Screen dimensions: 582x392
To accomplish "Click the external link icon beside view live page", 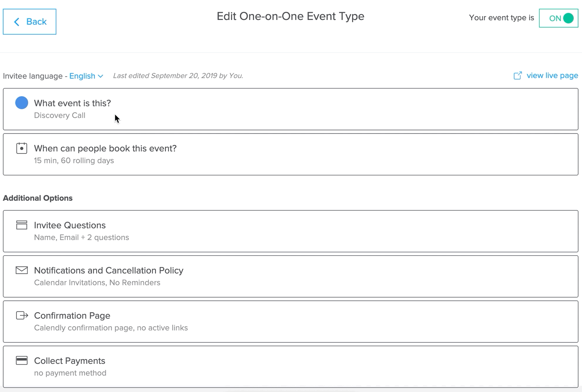I will pos(518,76).
